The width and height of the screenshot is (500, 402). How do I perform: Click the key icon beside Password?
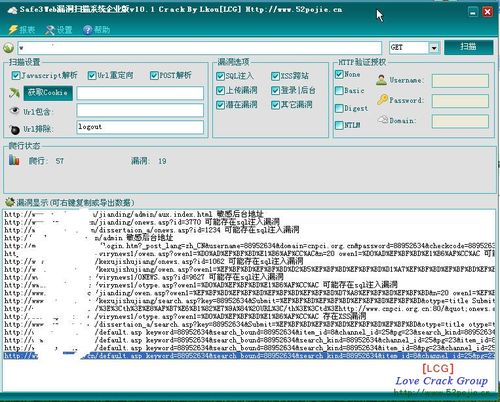tap(382, 100)
